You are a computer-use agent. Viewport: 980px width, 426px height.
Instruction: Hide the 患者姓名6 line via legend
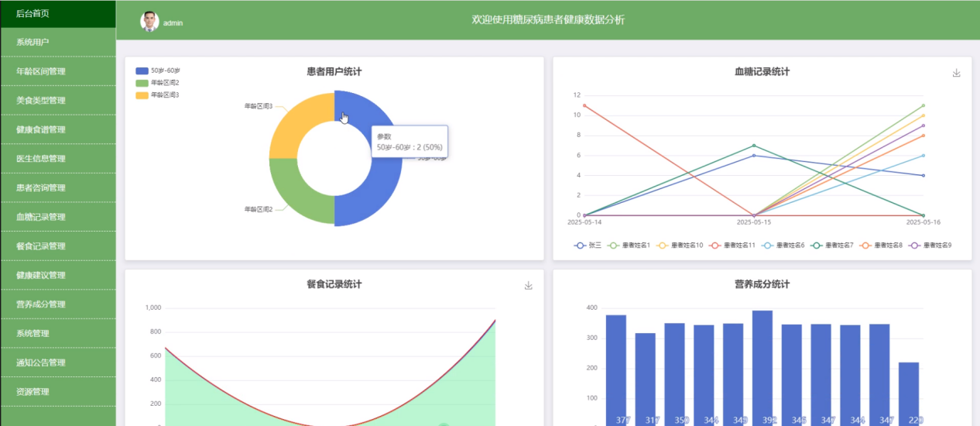[783, 245]
